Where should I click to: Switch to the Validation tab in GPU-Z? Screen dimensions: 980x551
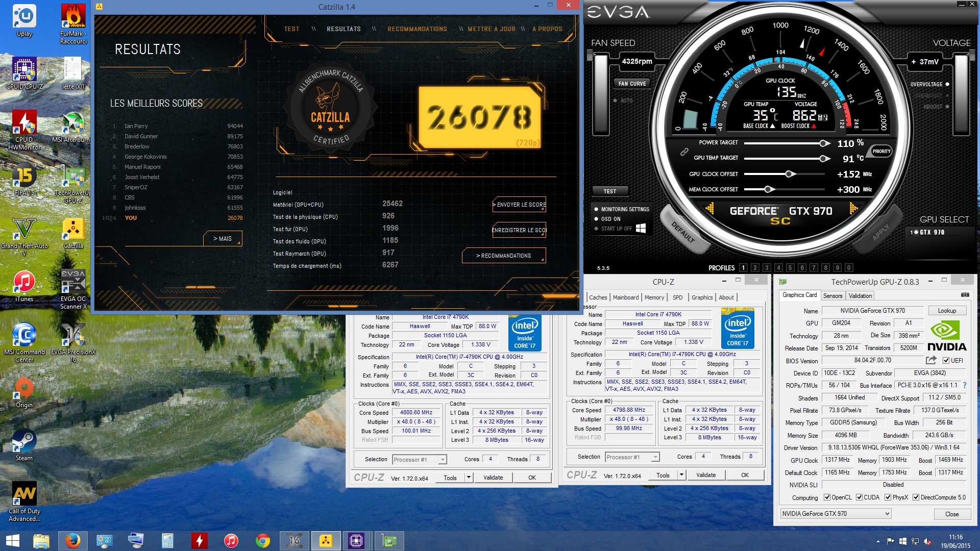click(x=860, y=296)
